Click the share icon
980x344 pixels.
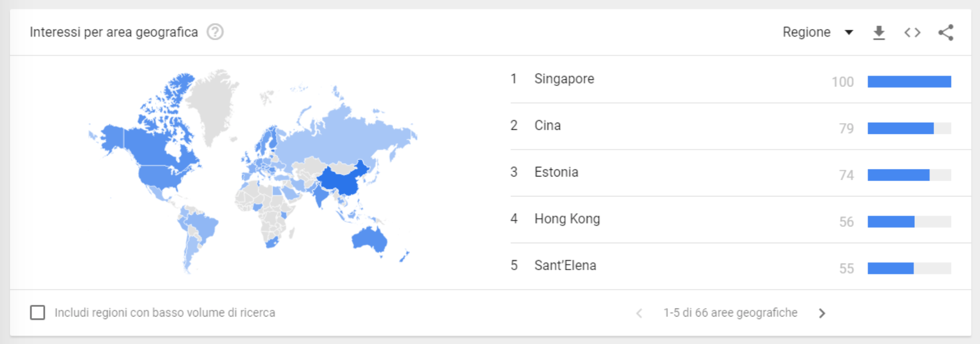pyautogui.click(x=946, y=33)
